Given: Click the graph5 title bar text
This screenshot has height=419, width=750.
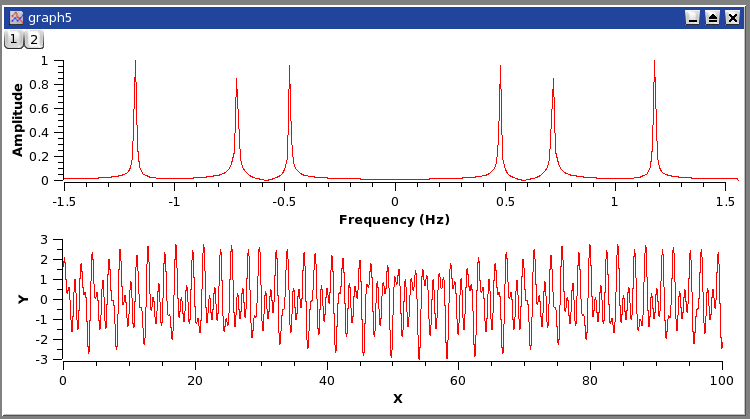Looking at the screenshot, I should tap(48, 17).
